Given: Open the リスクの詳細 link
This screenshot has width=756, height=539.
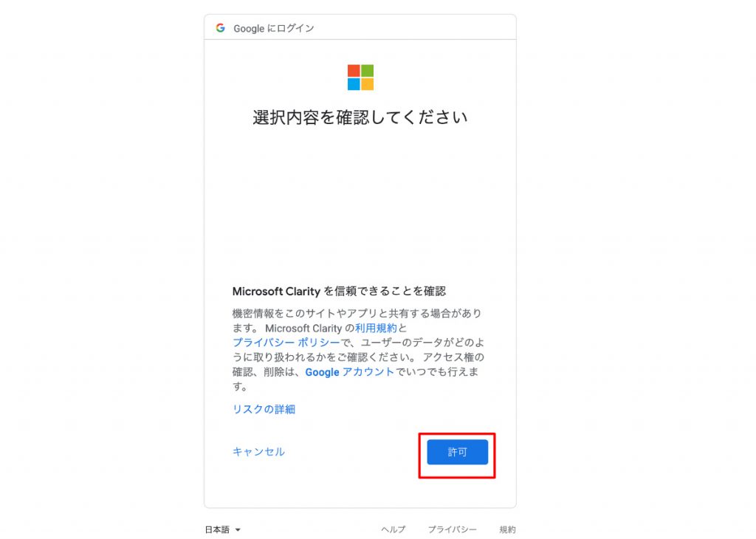Looking at the screenshot, I should [x=264, y=409].
